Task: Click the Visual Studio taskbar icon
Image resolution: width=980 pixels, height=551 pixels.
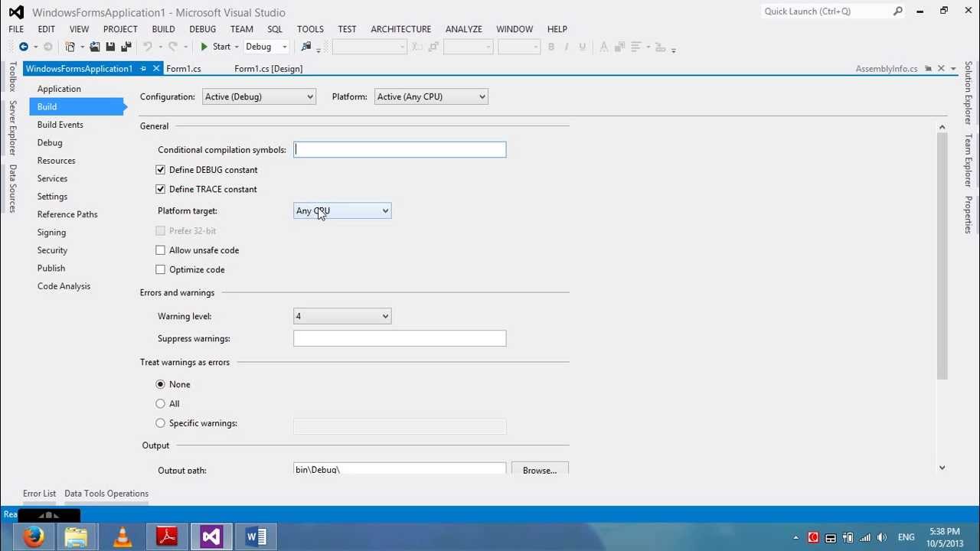Action: (x=211, y=537)
